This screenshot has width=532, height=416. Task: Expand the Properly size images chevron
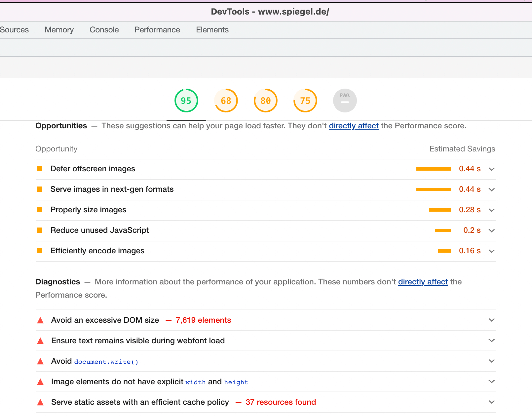point(492,210)
